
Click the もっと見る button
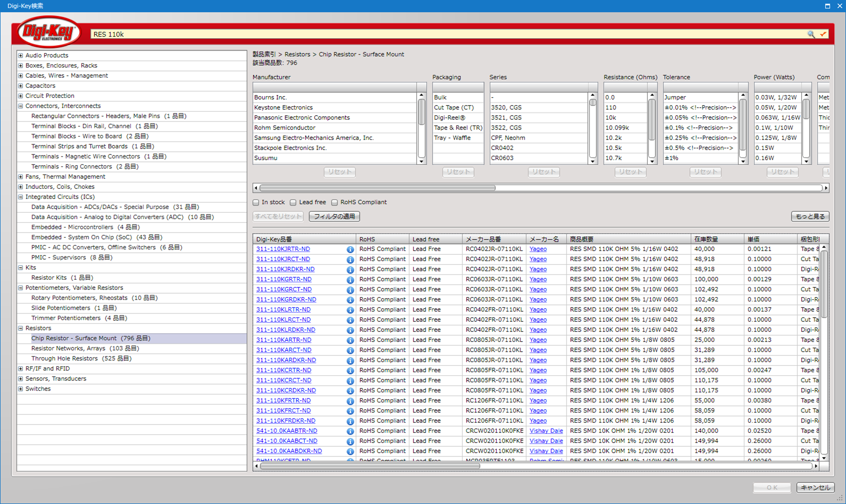(x=810, y=216)
